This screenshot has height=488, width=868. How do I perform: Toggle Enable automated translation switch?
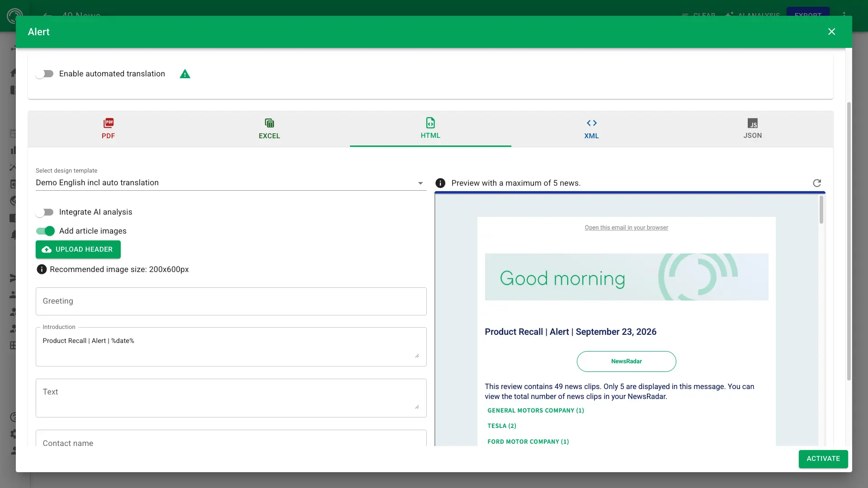point(45,74)
